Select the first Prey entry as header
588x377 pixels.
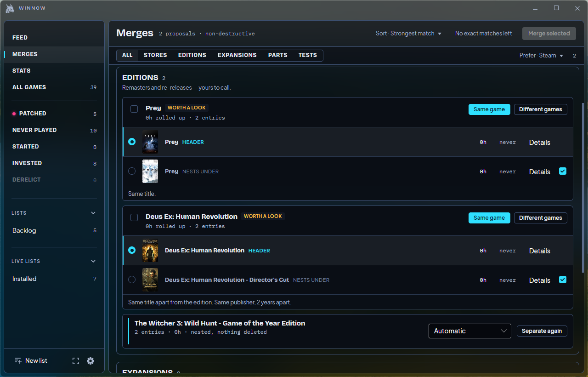pyautogui.click(x=132, y=142)
